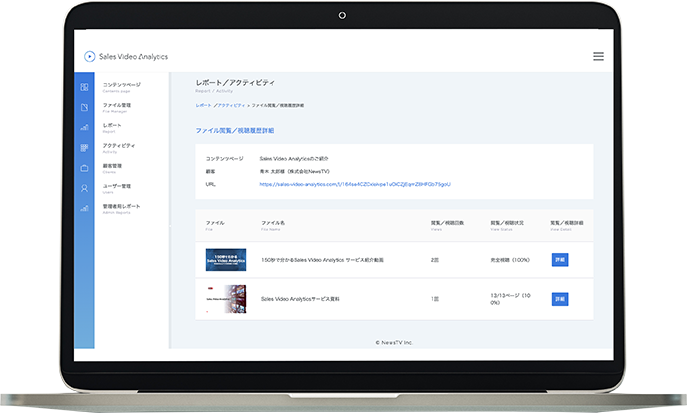The width and height of the screenshot is (687, 413).
Task: Go to the コンテンツページ text menu item
Action: (121, 85)
